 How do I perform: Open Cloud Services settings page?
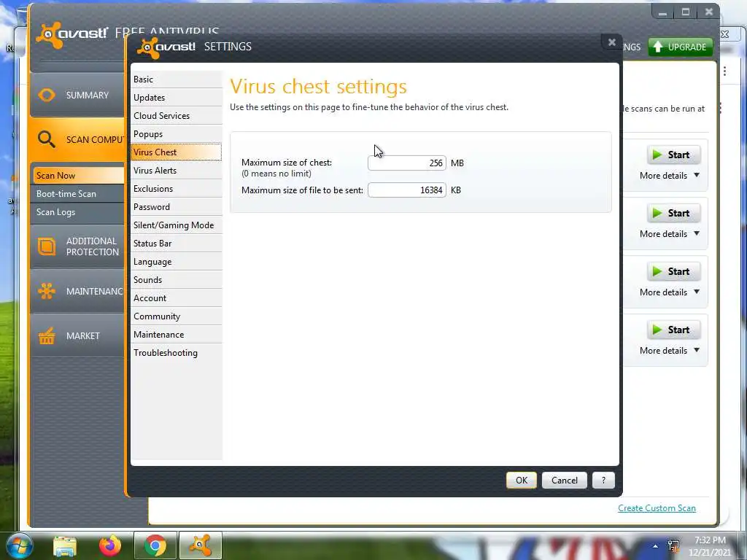tap(177, 116)
